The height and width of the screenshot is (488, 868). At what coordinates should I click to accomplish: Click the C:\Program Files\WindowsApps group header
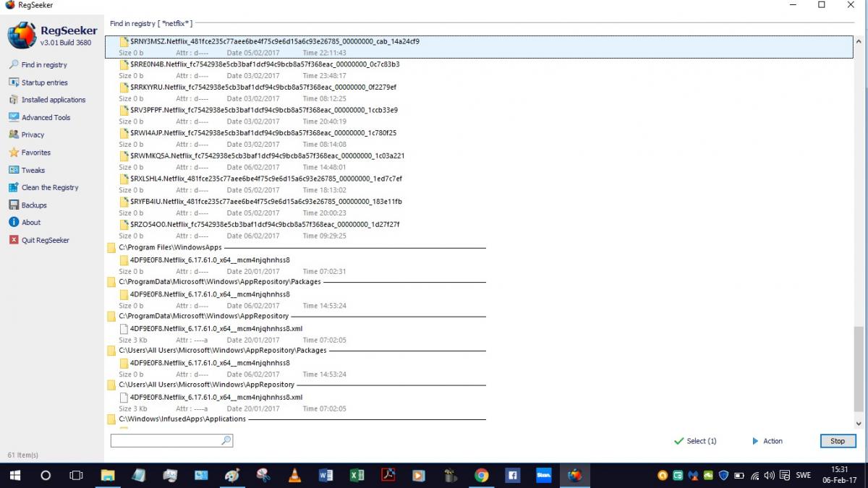click(x=170, y=247)
